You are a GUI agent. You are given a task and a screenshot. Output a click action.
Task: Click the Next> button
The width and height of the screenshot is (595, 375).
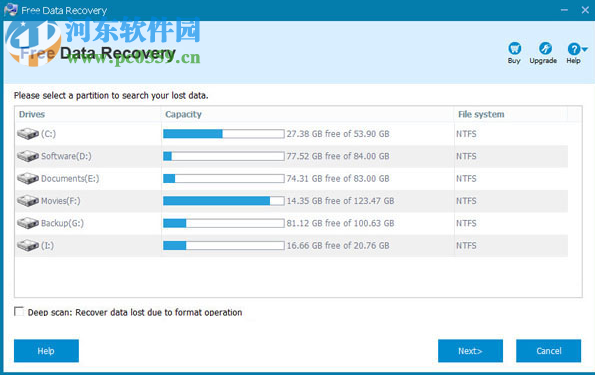coord(470,351)
